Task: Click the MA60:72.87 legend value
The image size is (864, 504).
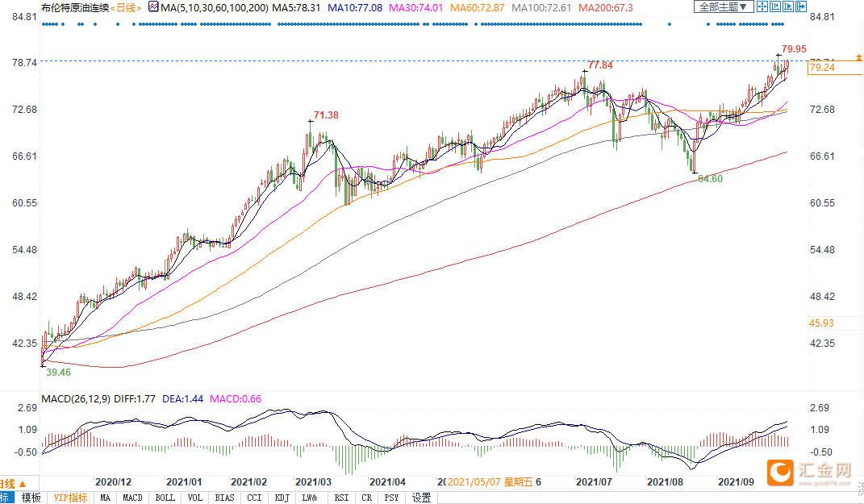Action: pyautogui.click(x=478, y=8)
